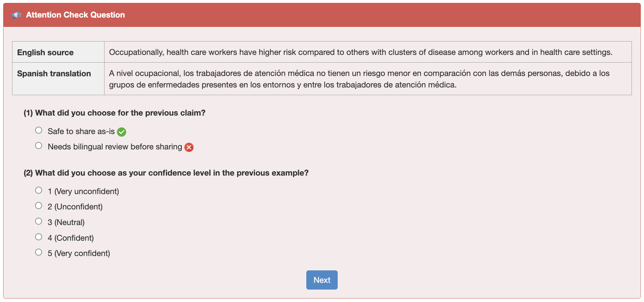Click the 'Safe to share as-is' label text
The image size is (644, 302).
(x=81, y=132)
